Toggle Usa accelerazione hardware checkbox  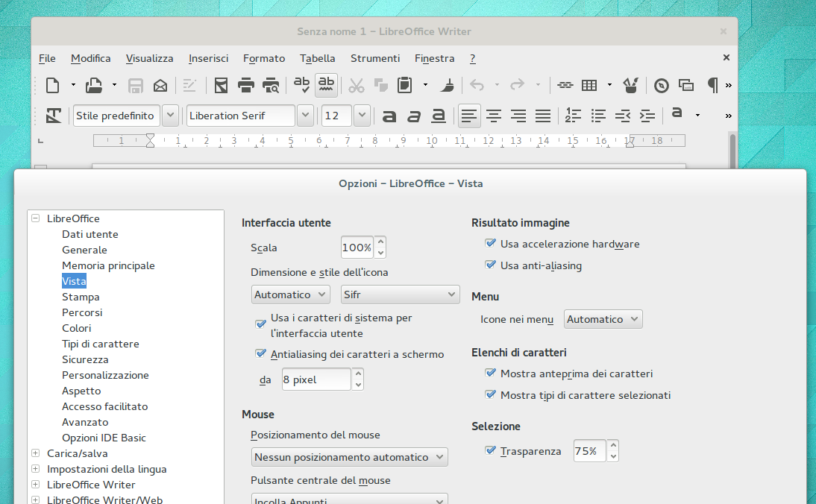pyautogui.click(x=490, y=243)
